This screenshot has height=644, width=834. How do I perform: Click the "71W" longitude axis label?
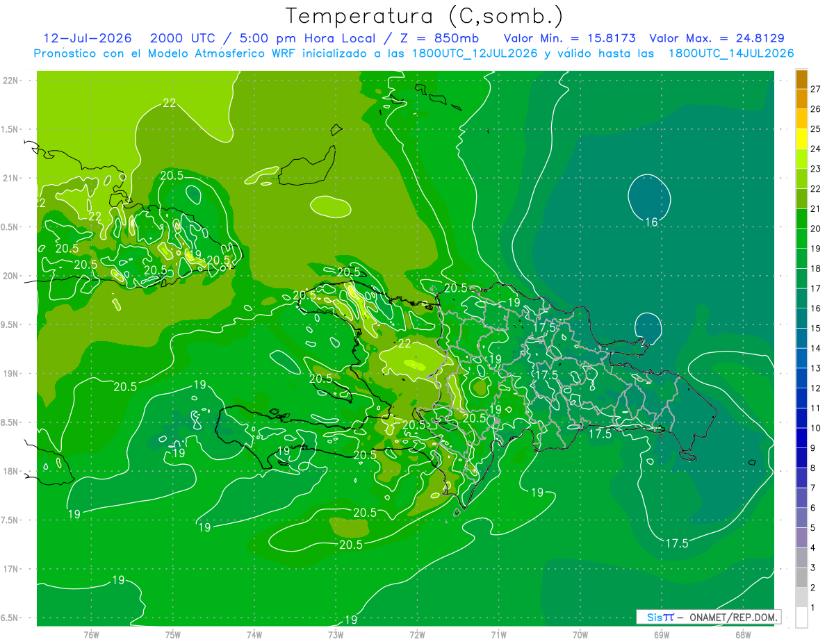(498, 634)
